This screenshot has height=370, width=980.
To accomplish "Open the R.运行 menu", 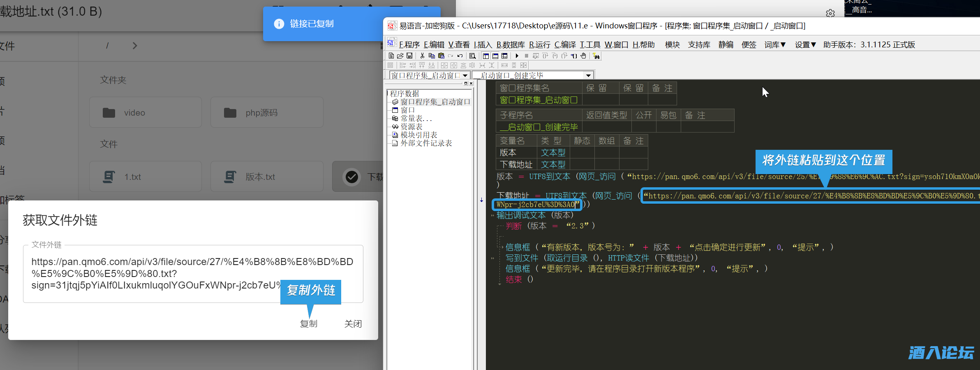I will coord(539,44).
